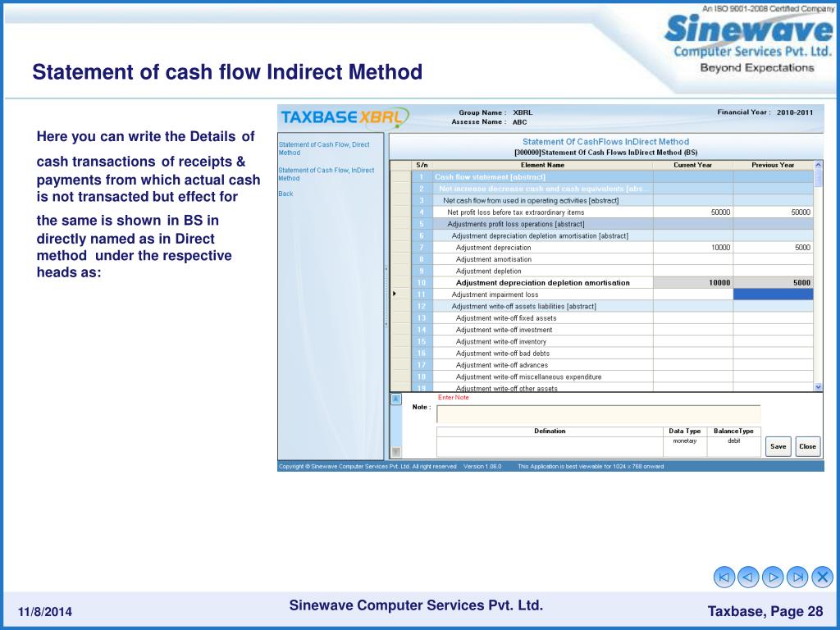
Task: Click Group Name XBRL value
Action: coord(523,113)
